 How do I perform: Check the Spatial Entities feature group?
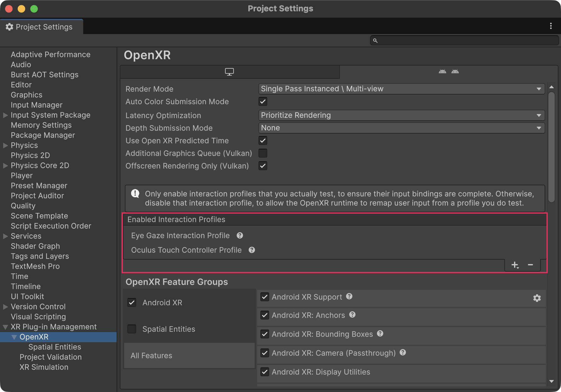(132, 329)
